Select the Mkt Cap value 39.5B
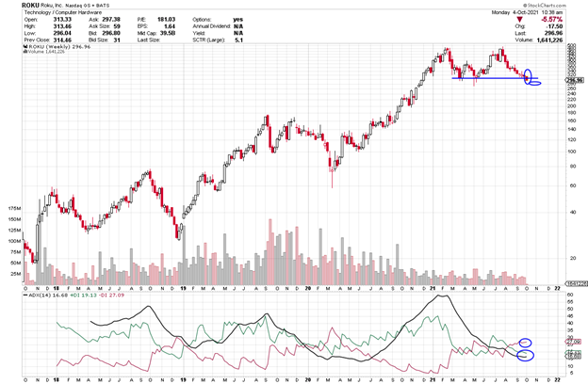 (168, 33)
